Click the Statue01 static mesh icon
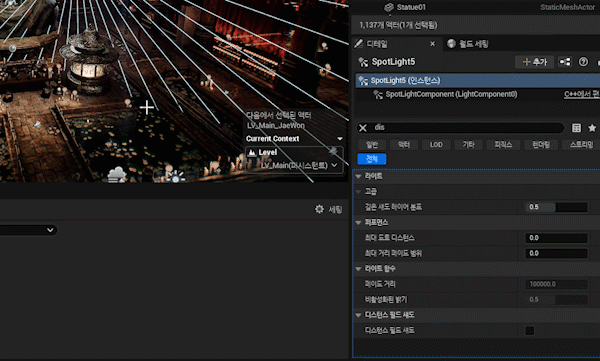The width and height of the screenshot is (600, 361). click(389, 7)
